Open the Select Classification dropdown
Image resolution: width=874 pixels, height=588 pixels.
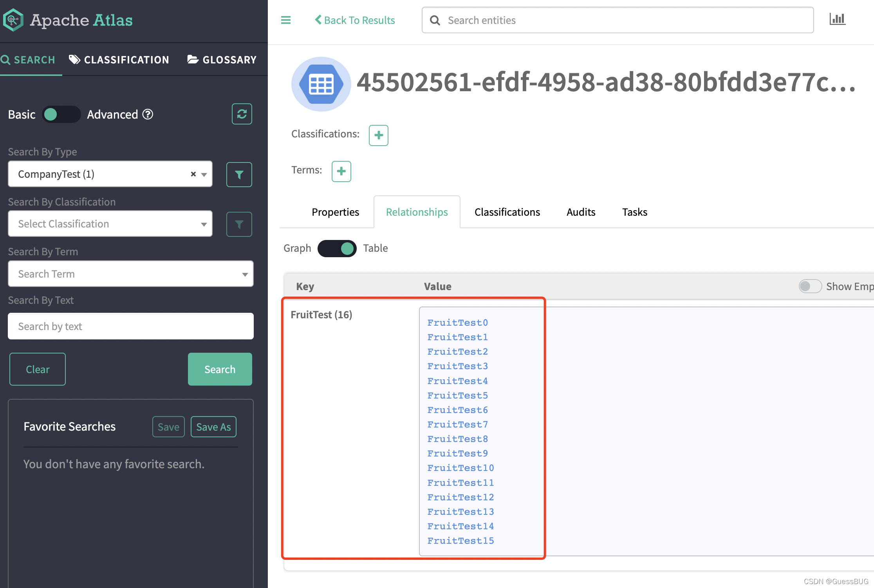pos(112,223)
